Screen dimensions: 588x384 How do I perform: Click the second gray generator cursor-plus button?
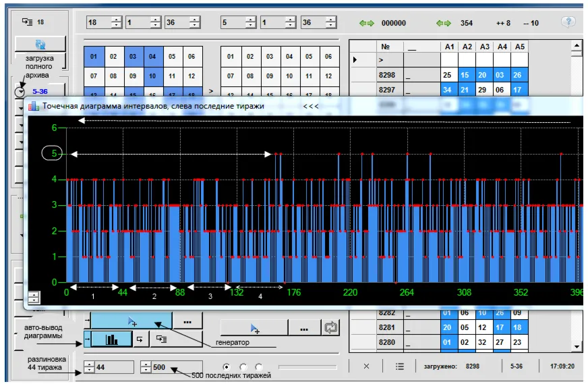click(254, 329)
